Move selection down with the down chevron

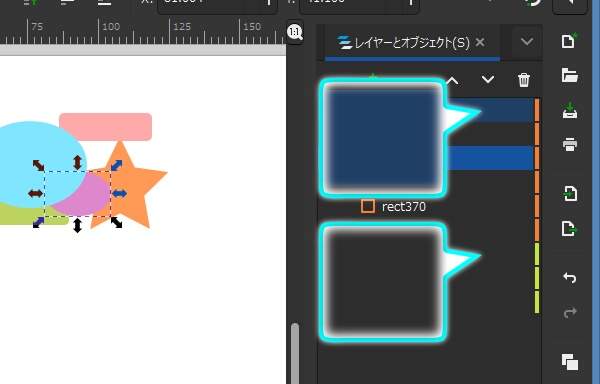click(488, 80)
